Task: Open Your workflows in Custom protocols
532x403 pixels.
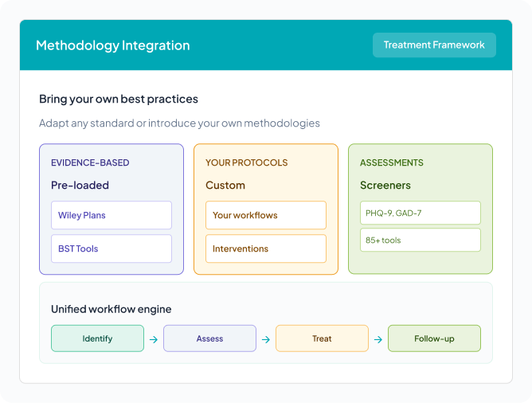Action: 265,215
